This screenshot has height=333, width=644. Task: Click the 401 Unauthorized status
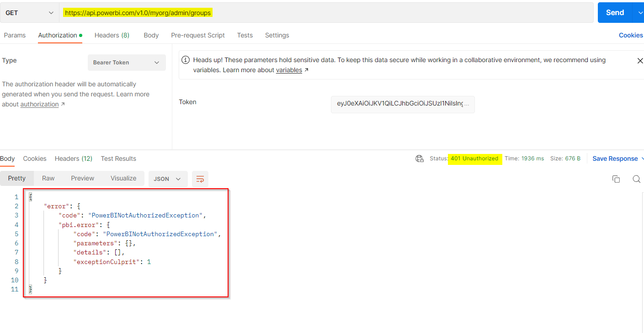[x=474, y=159]
